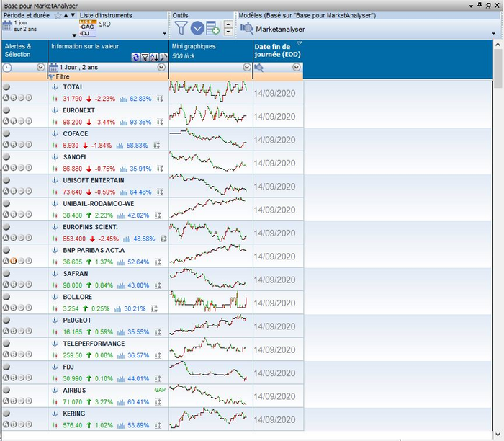Click the Information sur la valeur column header

coord(85,46)
